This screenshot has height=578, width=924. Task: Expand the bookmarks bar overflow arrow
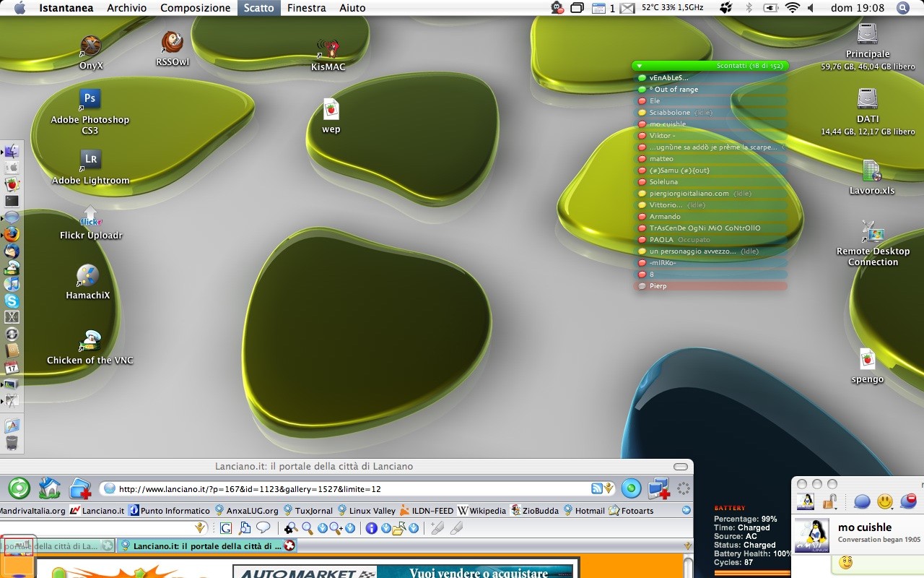(686, 510)
